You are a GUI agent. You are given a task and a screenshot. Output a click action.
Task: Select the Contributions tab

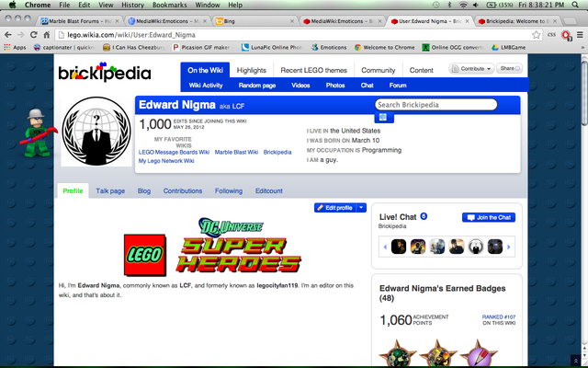pyautogui.click(x=183, y=190)
